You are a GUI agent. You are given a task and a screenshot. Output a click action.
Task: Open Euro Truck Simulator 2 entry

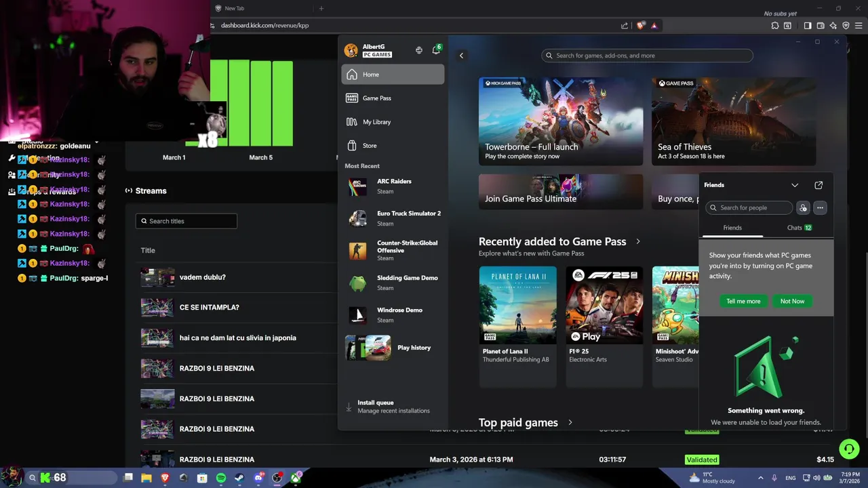[x=393, y=218]
